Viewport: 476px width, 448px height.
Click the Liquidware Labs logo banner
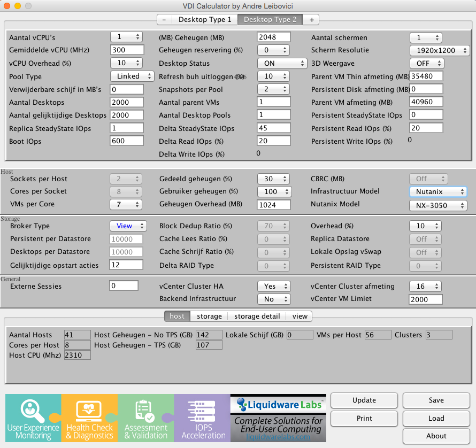278,405
